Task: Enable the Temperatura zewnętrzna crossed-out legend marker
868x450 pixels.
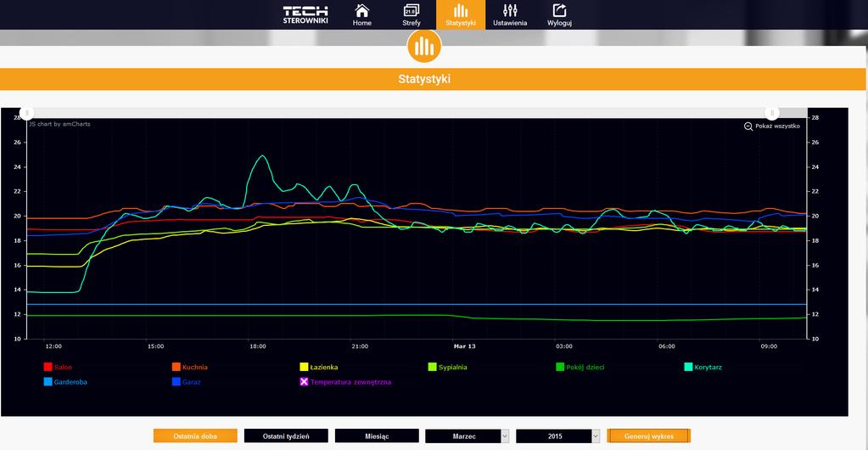Action: coord(304,382)
